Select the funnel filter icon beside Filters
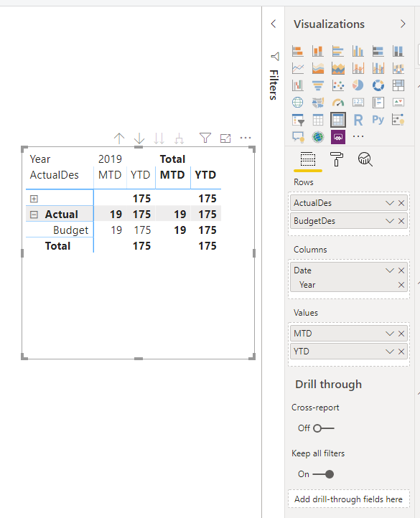 (x=275, y=57)
